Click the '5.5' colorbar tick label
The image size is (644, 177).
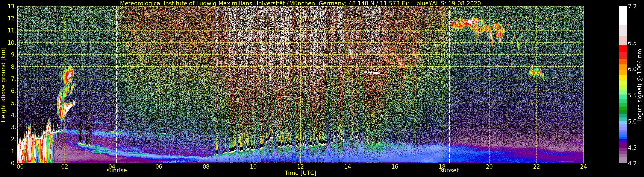632,95
